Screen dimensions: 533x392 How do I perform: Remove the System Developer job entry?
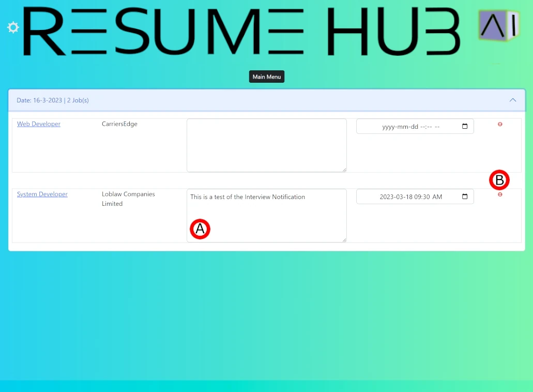[500, 194]
